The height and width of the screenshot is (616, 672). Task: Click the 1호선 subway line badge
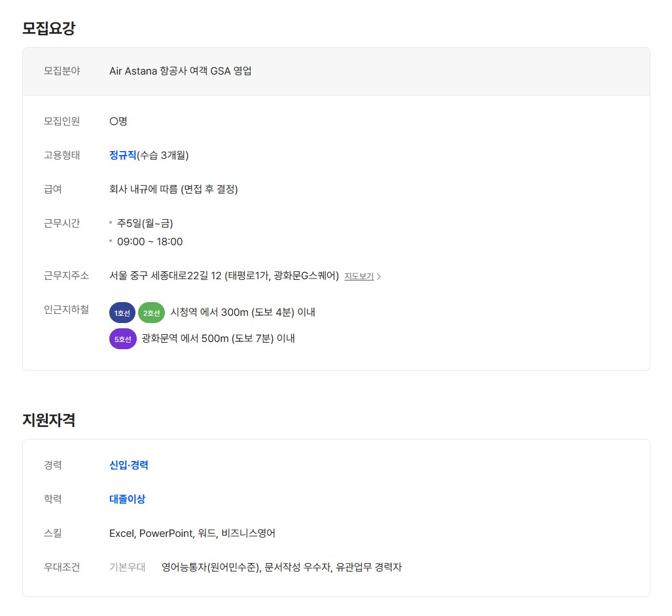[x=122, y=313]
